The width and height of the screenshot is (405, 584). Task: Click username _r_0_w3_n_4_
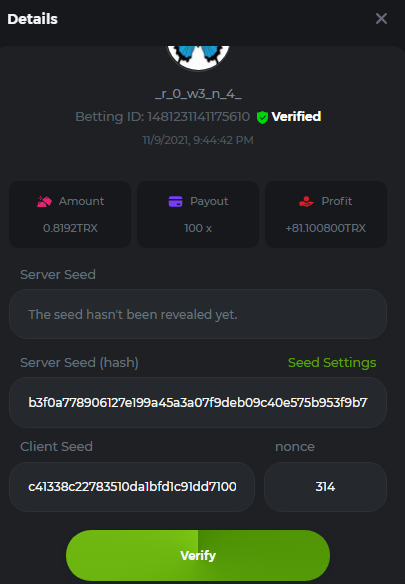click(198, 94)
